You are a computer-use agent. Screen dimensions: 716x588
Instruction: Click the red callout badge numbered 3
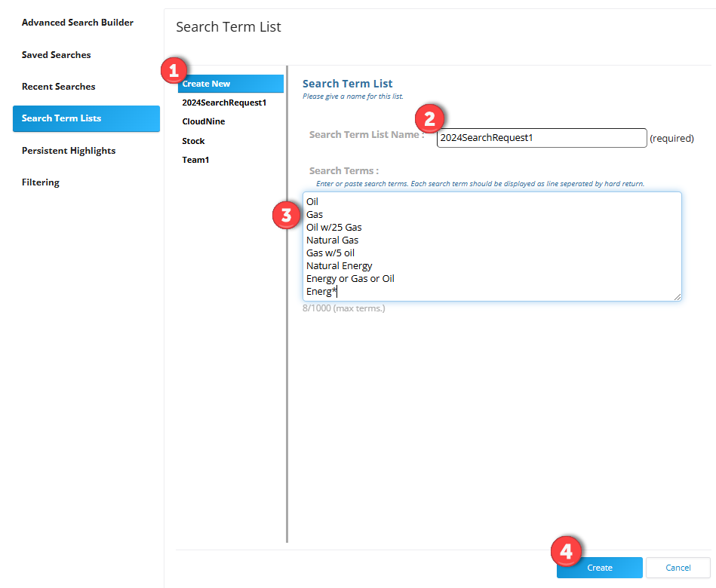[x=285, y=215]
